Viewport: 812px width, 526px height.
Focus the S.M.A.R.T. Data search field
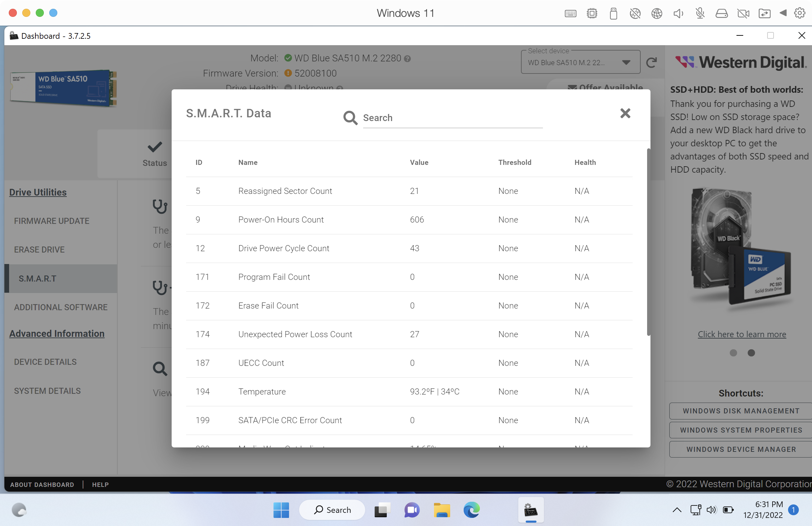coord(453,118)
